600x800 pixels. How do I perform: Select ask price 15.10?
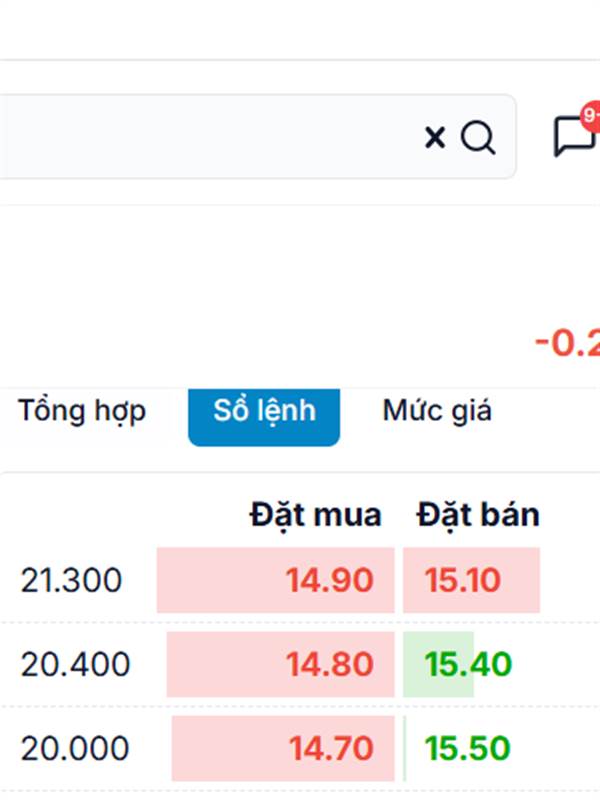point(463,580)
